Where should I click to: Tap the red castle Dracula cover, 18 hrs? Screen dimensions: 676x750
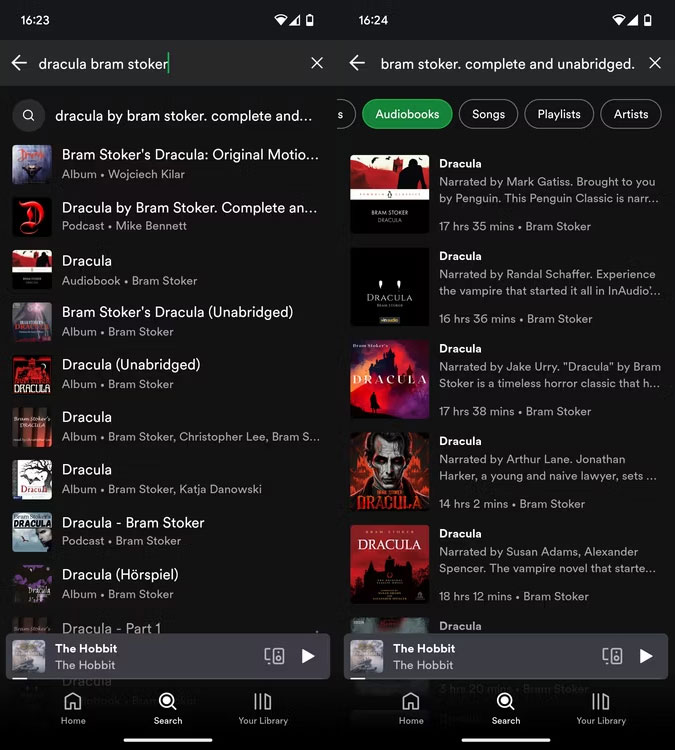pyautogui.click(x=389, y=564)
